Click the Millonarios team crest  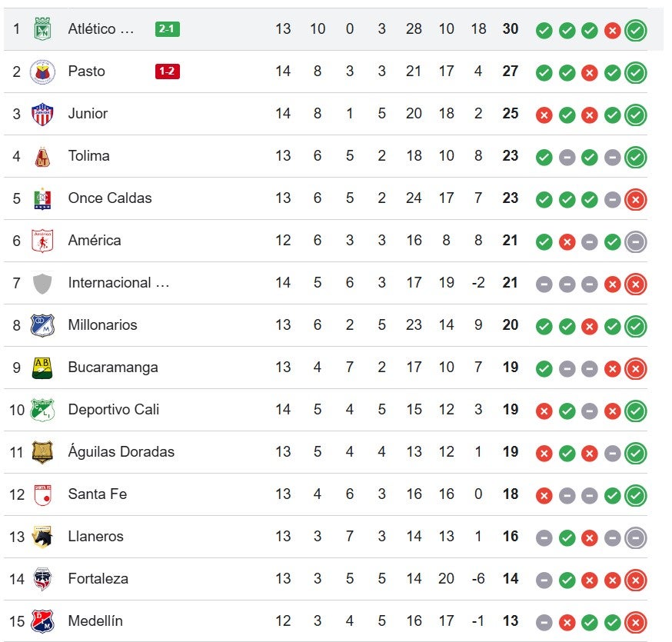point(42,325)
